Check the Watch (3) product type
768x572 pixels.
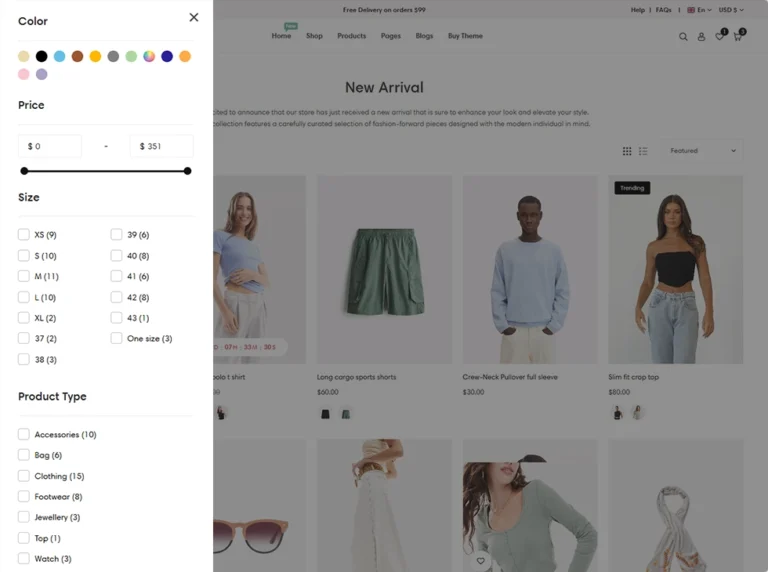click(x=24, y=559)
